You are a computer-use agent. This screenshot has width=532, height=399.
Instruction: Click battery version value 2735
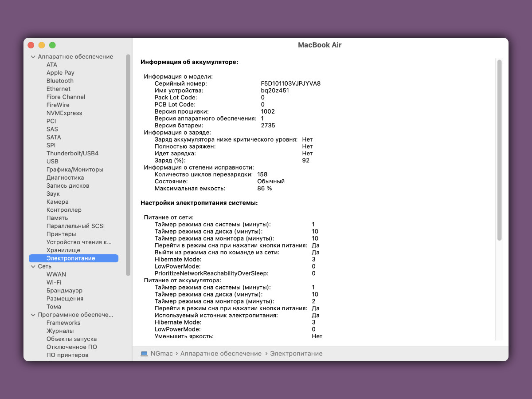[x=268, y=126]
